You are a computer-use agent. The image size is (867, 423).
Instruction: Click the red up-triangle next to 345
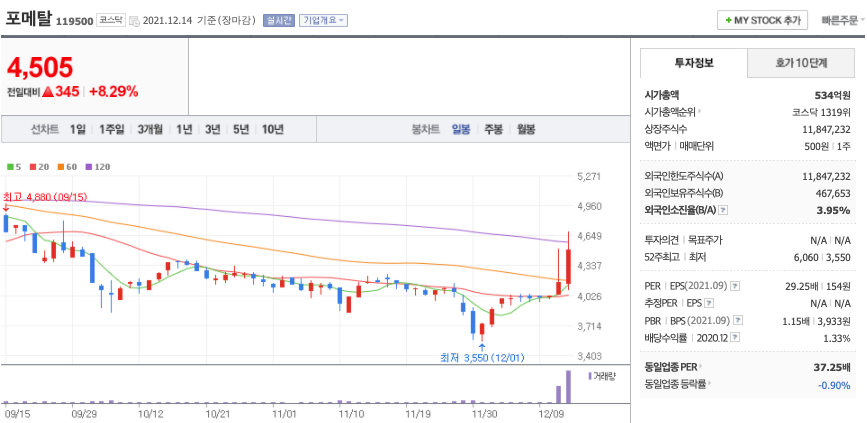48,92
